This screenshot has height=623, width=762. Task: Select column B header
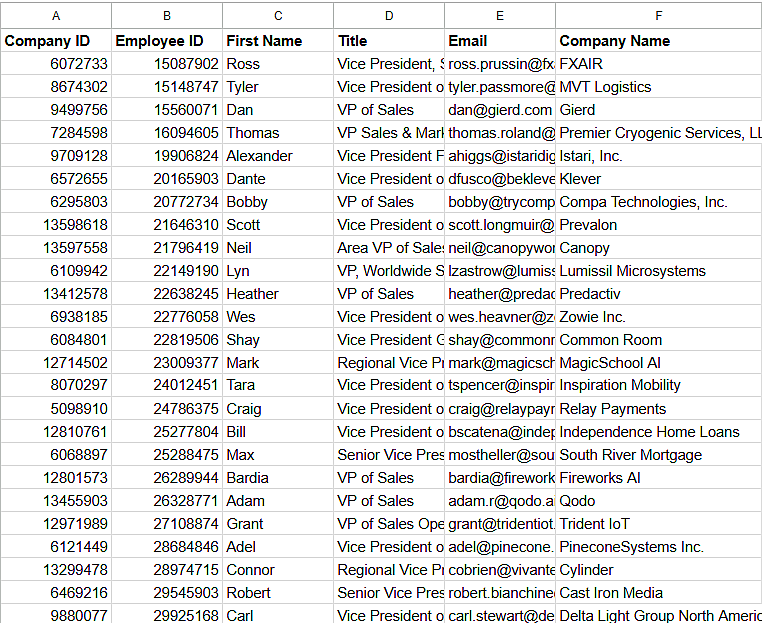166,15
